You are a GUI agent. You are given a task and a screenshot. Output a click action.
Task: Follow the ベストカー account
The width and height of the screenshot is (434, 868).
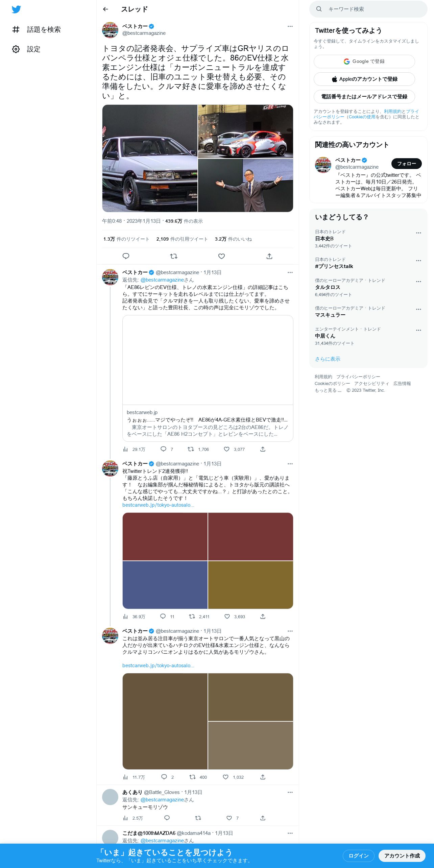click(x=406, y=164)
